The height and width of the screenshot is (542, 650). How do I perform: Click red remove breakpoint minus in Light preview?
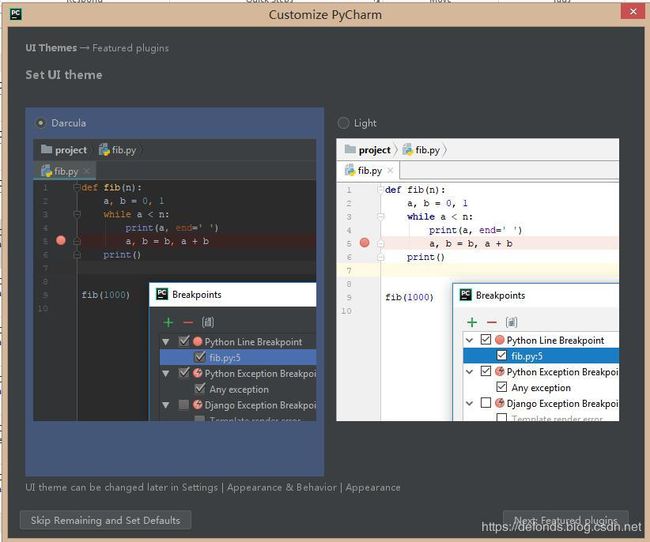point(492,322)
